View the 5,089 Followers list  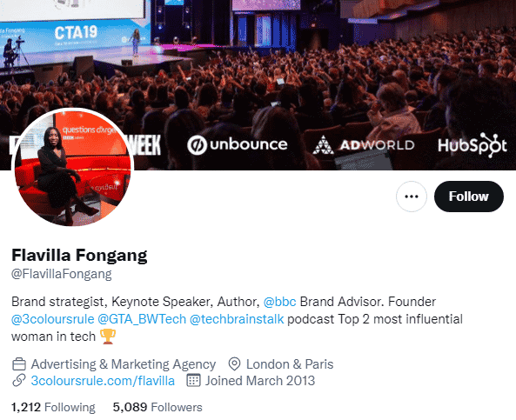tap(157, 407)
